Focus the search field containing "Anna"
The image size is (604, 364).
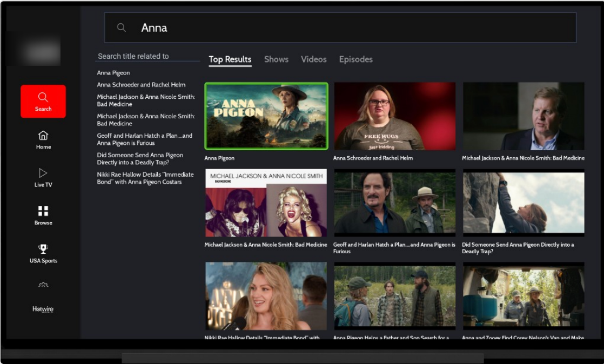click(x=340, y=28)
